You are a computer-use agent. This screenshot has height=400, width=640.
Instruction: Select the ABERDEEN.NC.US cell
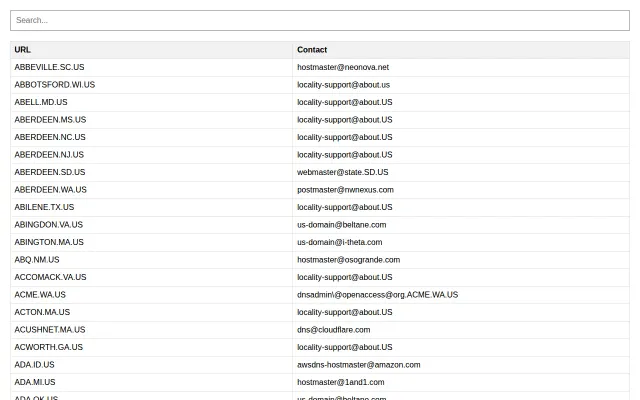tap(151, 138)
